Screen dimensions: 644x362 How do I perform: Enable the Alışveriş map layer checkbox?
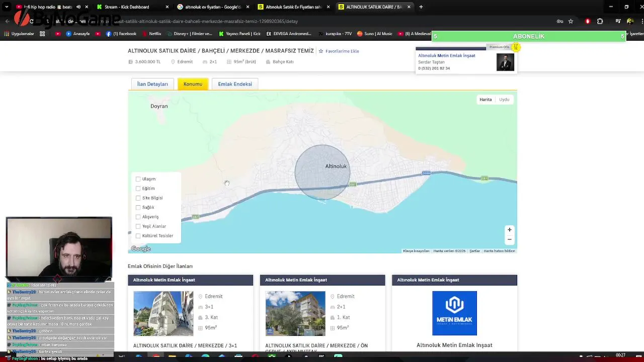[138, 217]
